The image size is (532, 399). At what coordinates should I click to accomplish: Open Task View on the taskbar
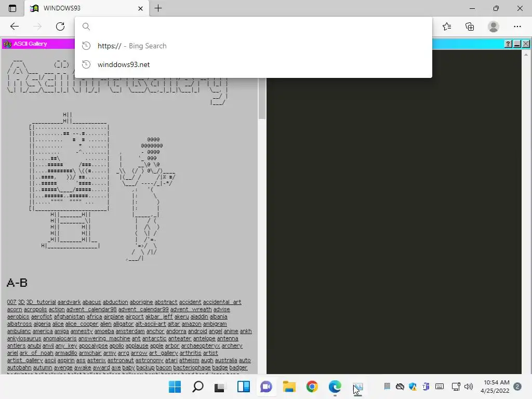tap(220, 387)
